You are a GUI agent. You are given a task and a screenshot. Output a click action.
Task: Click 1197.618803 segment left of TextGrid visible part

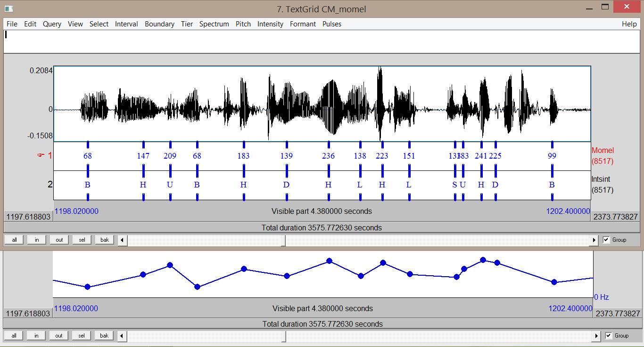tap(28, 217)
